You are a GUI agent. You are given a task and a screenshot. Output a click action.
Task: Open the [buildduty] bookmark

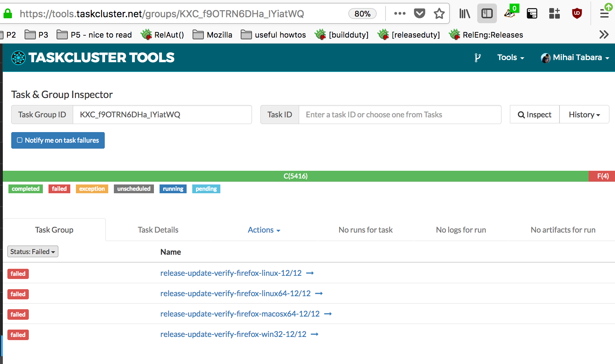click(341, 34)
